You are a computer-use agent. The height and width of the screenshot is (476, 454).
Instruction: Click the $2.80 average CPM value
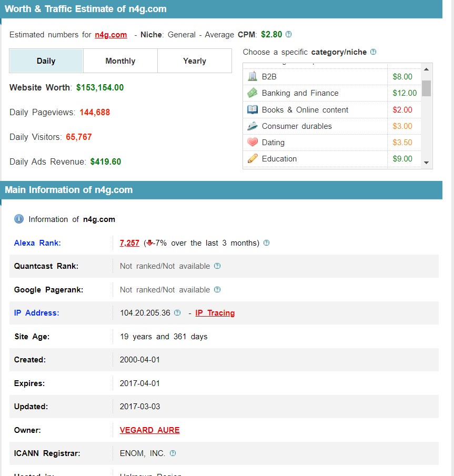pyautogui.click(x=271, y=34)
